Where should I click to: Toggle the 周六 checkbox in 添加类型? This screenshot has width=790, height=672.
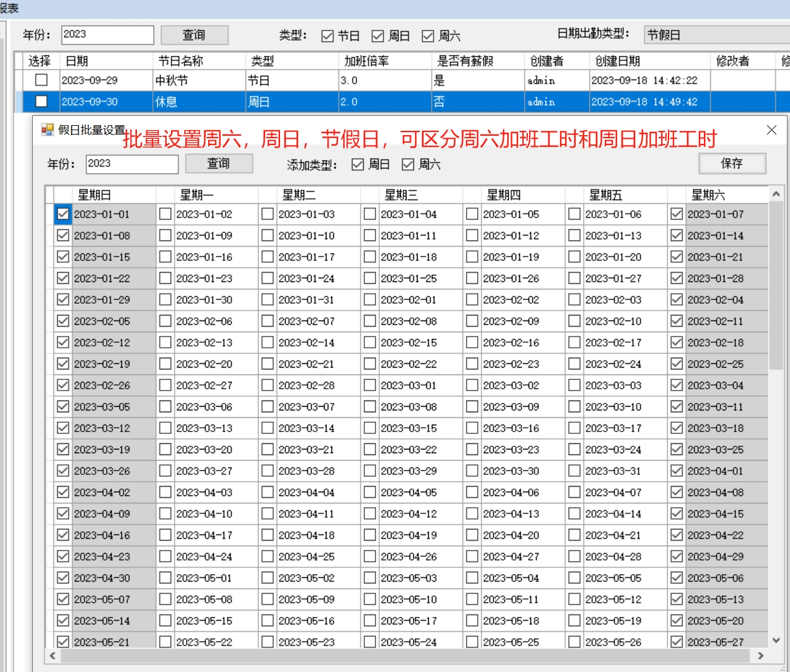click(x=408, y=164)
